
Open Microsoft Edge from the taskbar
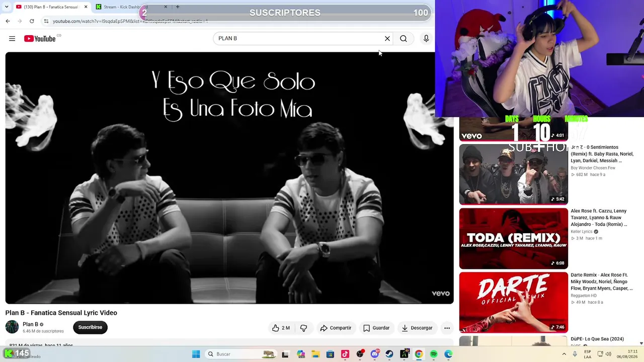point(448,354)
